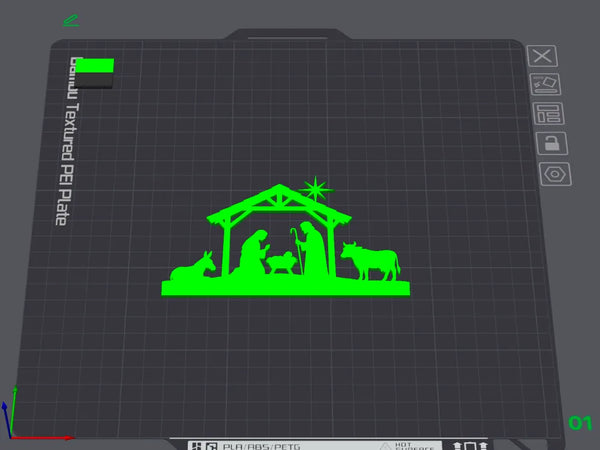Toggle the plate lock padlock icon

[x=550, y=142]
